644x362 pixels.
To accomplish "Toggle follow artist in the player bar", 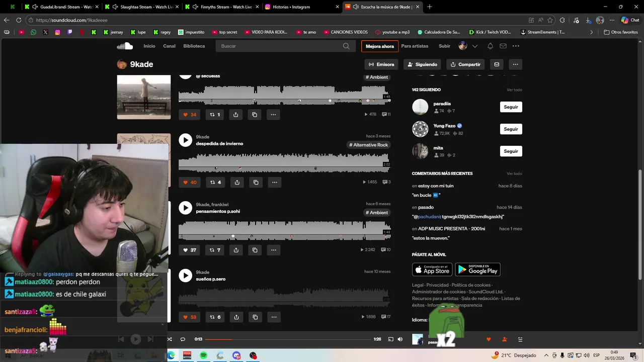I will [504, 339].
